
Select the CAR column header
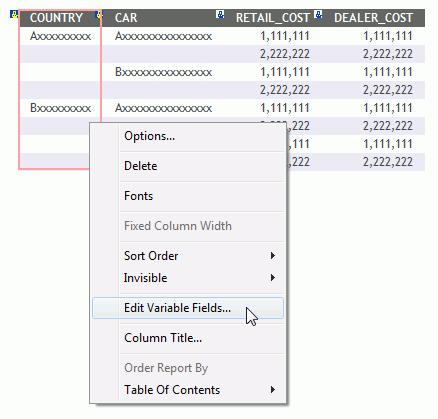pyautogui.click(x=126, y=18)
